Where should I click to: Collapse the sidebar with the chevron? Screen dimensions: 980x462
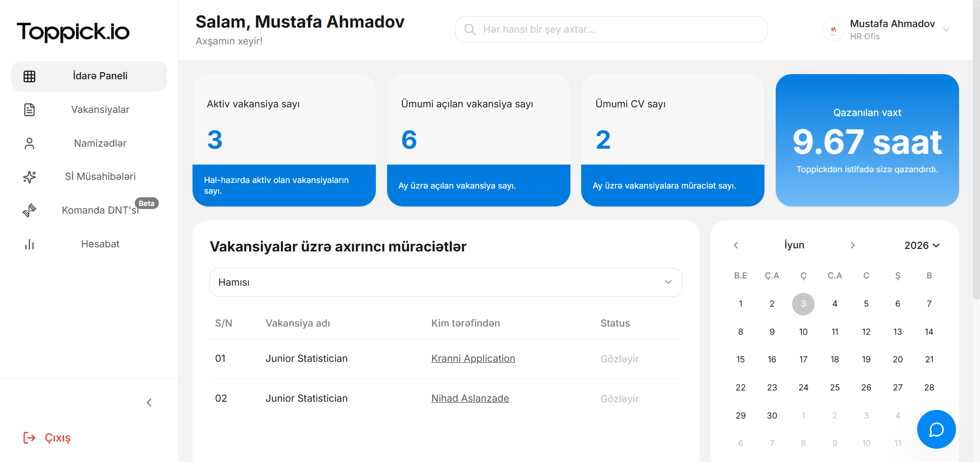149,403
